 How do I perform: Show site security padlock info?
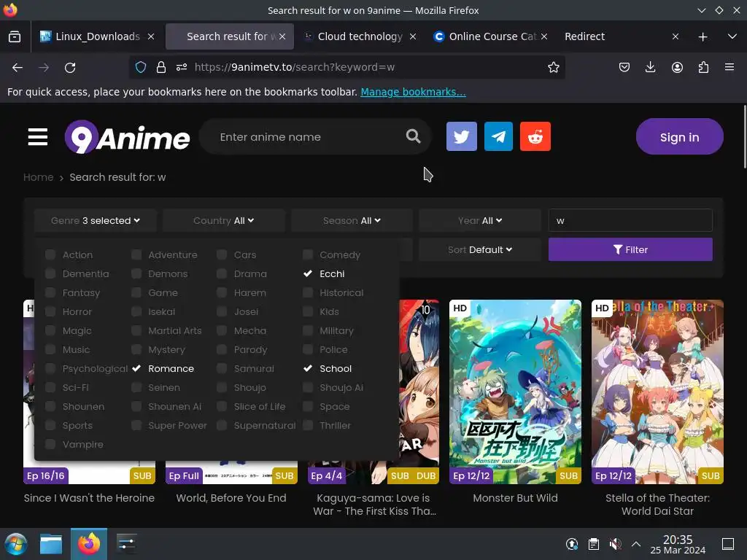click(161, 67)
